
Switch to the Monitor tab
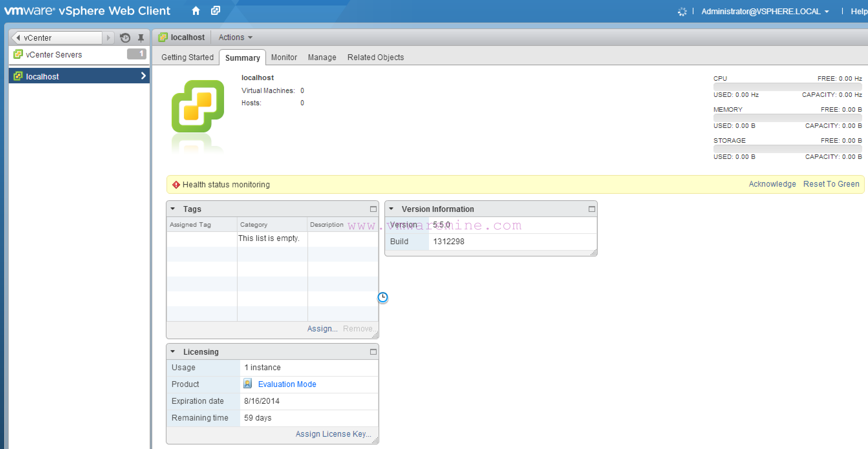click(284, 57)
